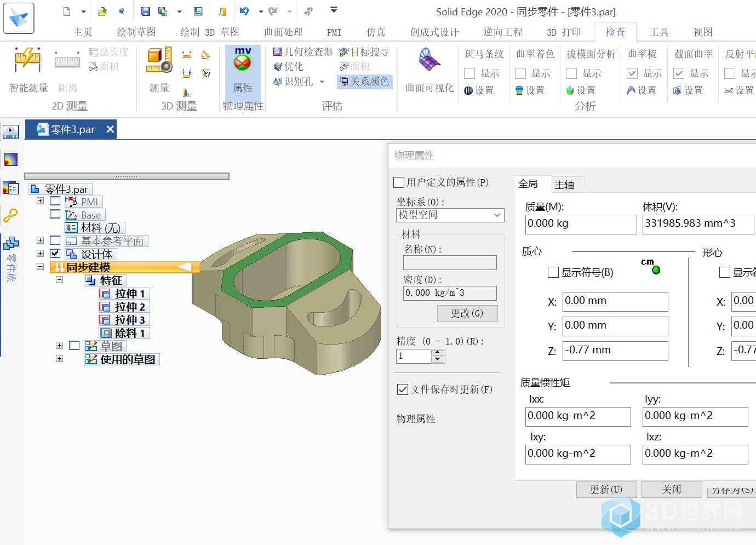The width and height of the screenshot is (756, 545).
Task: Click the 几何检查器 geometry inspector
Action: tap(303, 52)
